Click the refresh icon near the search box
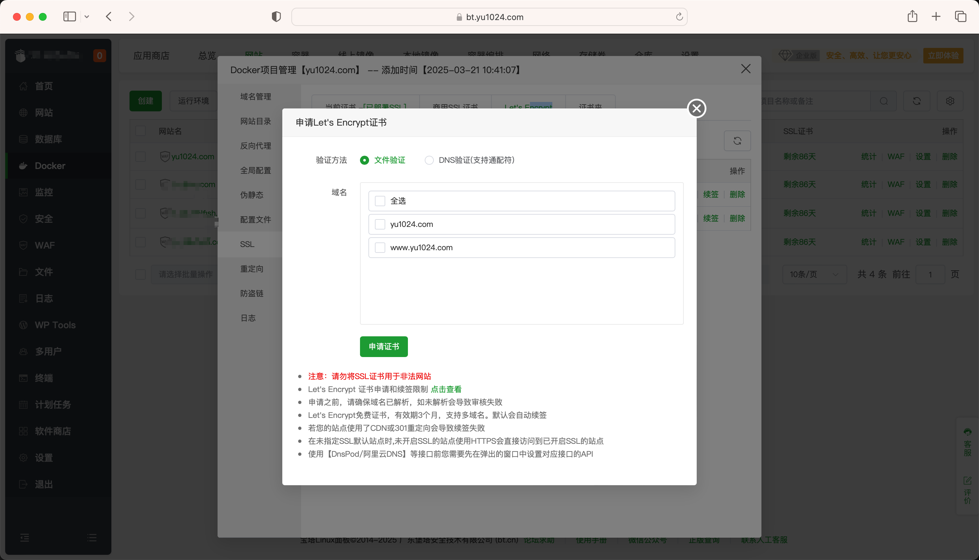This screenshot has width=979, height=560. 917,101
